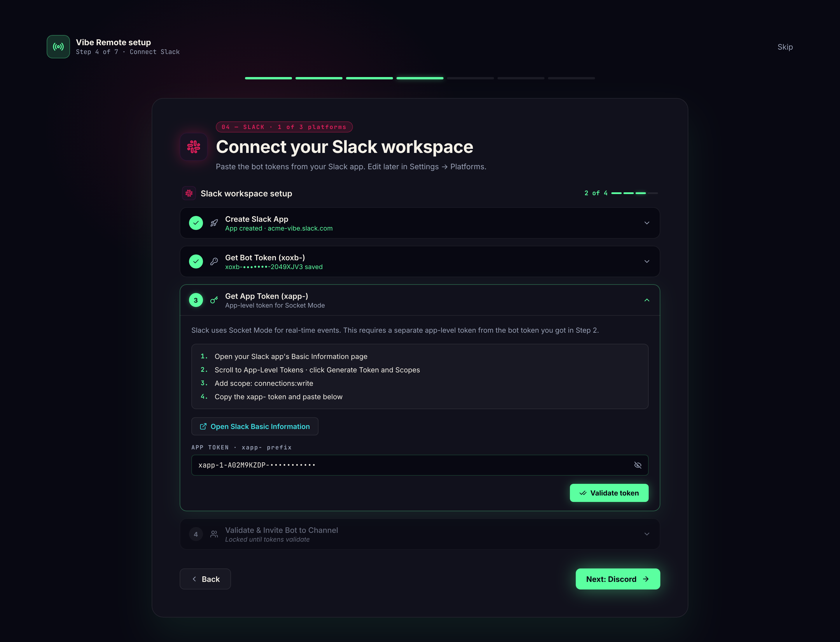Click 'Scroll to App-Level Tokens' instruction line
Screen dimensions: 840x642
pyautogui.click(x=317, y=370)
